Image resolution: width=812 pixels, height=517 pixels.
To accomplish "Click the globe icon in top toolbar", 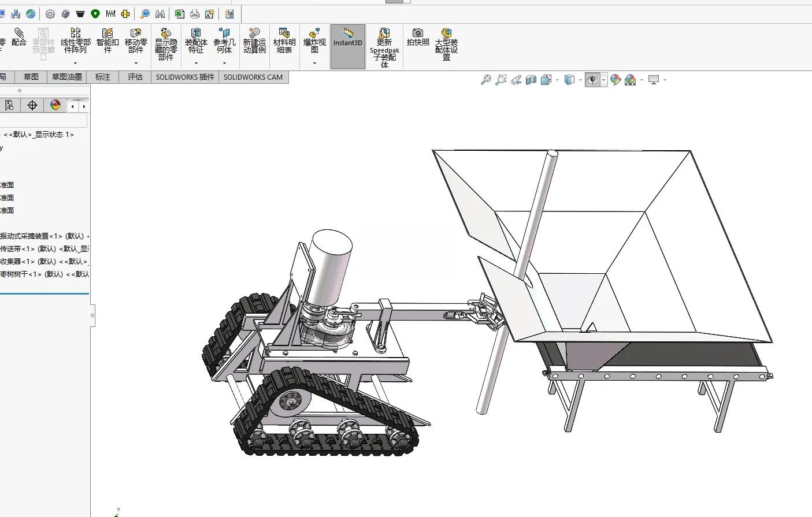I will (x=31, y=14).
